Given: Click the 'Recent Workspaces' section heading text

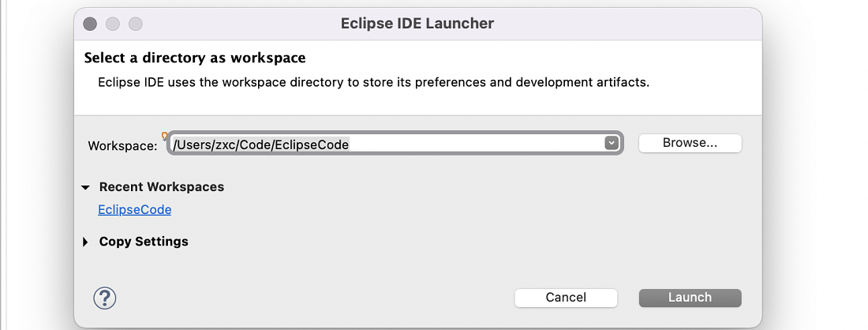Looking at the screenshot, I should pos(162,187).
